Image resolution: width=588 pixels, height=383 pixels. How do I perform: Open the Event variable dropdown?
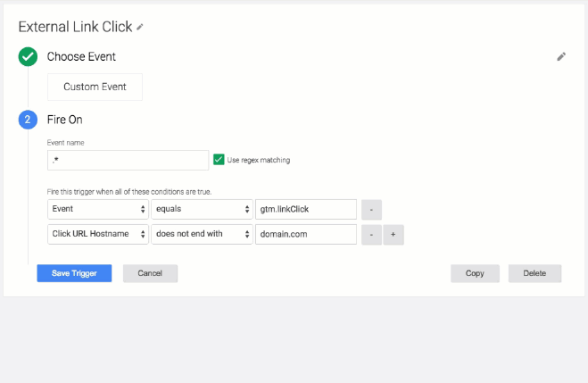[x=98, y=209]
